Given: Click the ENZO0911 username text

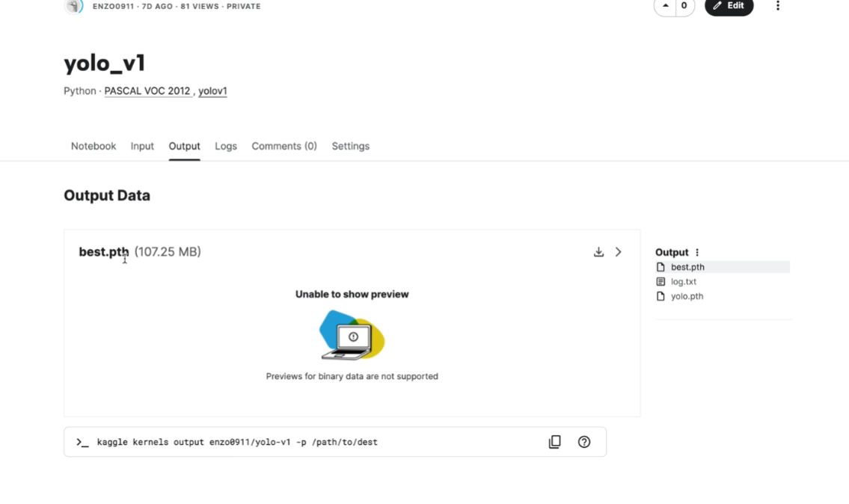Looking at the screenshot, I should tap(113, 7).
